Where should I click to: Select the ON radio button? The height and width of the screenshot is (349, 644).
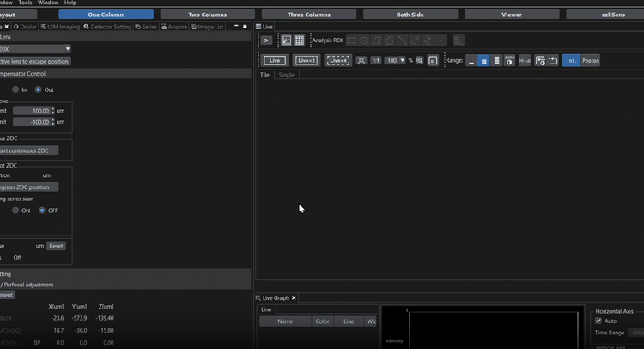click(15, 211)
